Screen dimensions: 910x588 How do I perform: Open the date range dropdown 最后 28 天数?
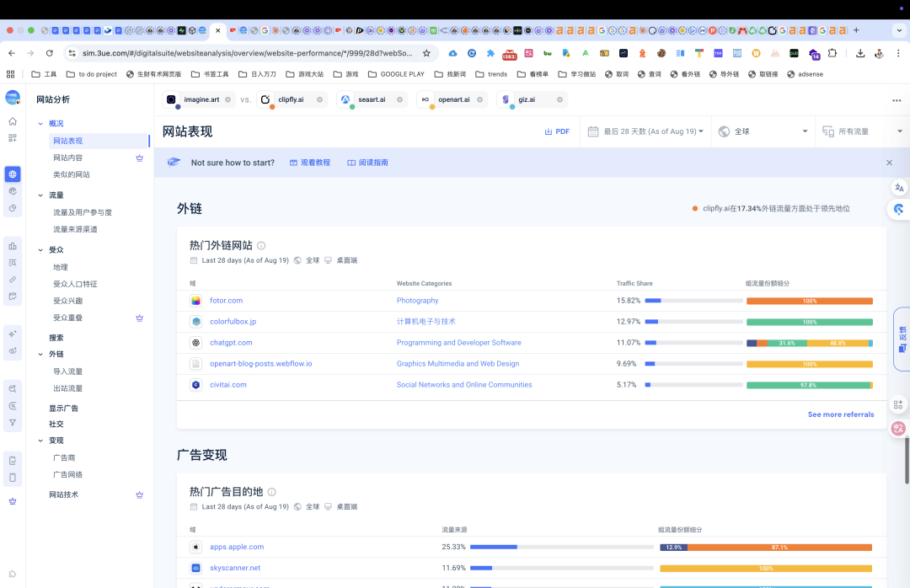pyautogui.click(x=645, y=131)
